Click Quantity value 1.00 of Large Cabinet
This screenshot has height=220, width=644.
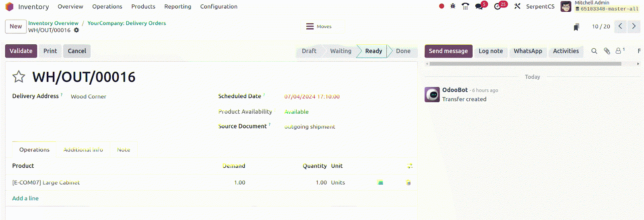click(x=321, y=183)
